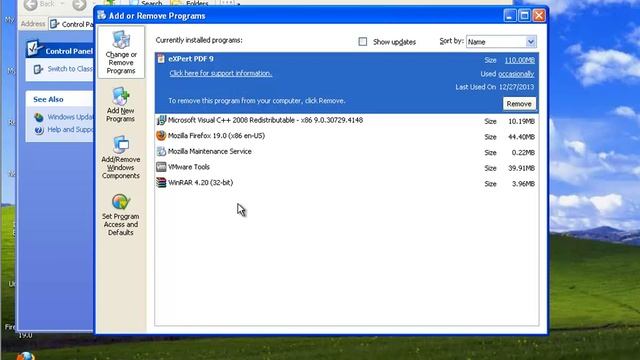
Task: Select the Mozilla Firefox 19.0 (x86 en-US) row
Action: click(347, 136)
